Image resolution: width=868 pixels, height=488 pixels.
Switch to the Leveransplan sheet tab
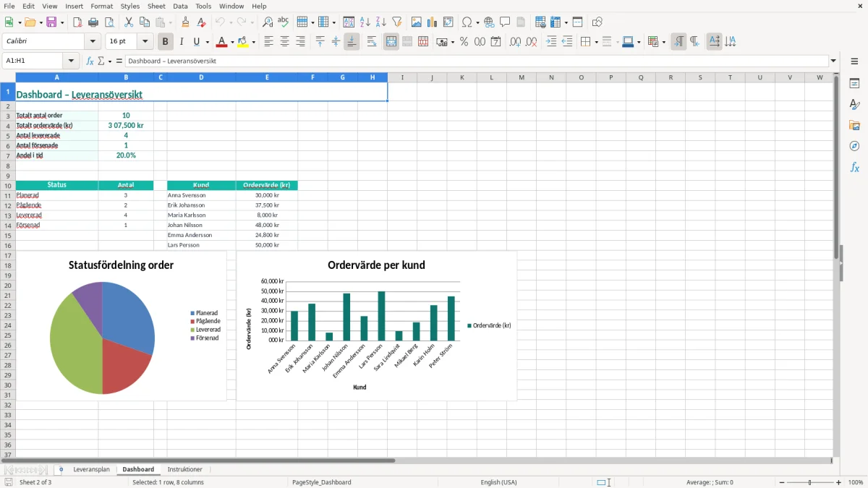92,469
